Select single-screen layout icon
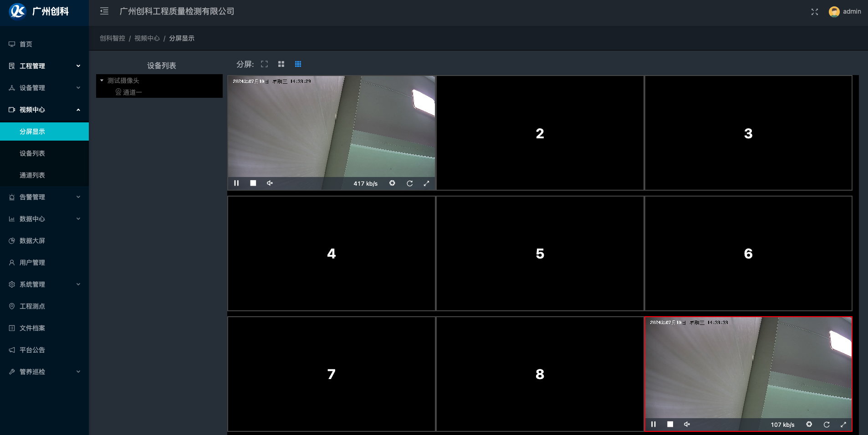The height and width of the screenshot is (435, 868). click(x=264, y=64)
